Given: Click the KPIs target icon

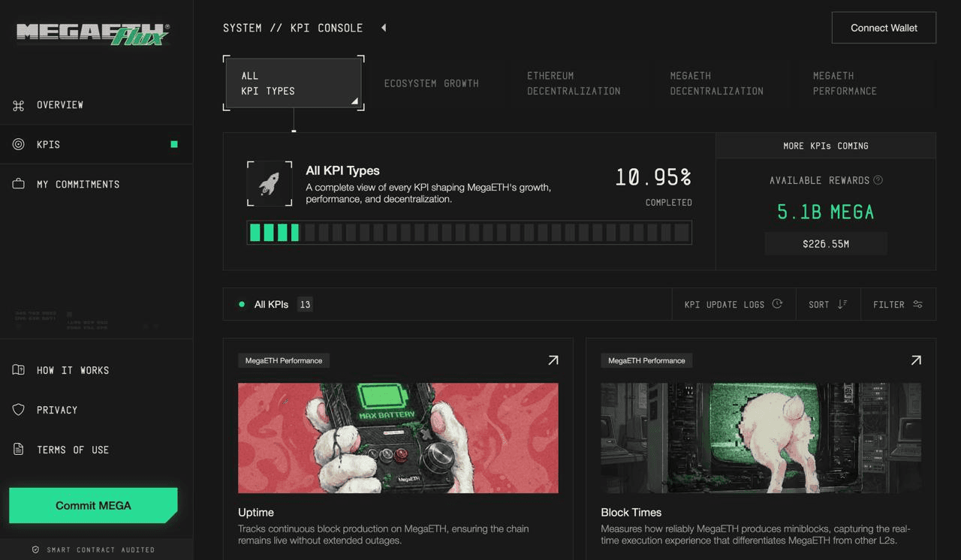Looking at the screenshot, I should pos(19,145).
